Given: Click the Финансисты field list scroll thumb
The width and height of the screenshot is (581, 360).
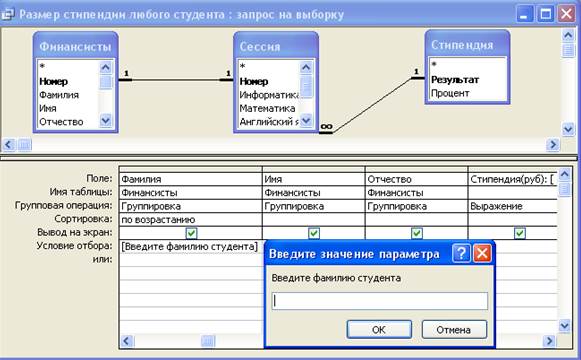Looking at the screenshot, I should [x=106, y=82].
